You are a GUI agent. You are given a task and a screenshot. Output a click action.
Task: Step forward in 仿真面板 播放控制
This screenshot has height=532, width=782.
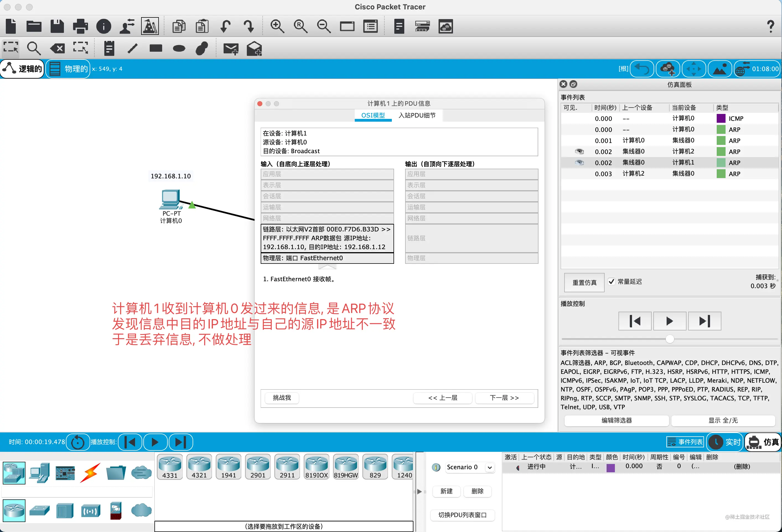[704, 321]
